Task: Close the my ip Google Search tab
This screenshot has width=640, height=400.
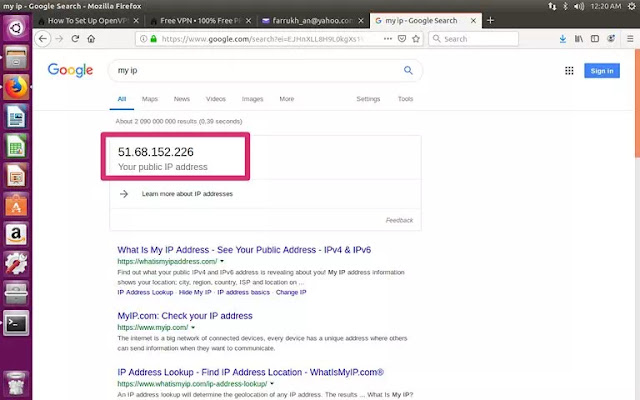Action: click(473, 20)
